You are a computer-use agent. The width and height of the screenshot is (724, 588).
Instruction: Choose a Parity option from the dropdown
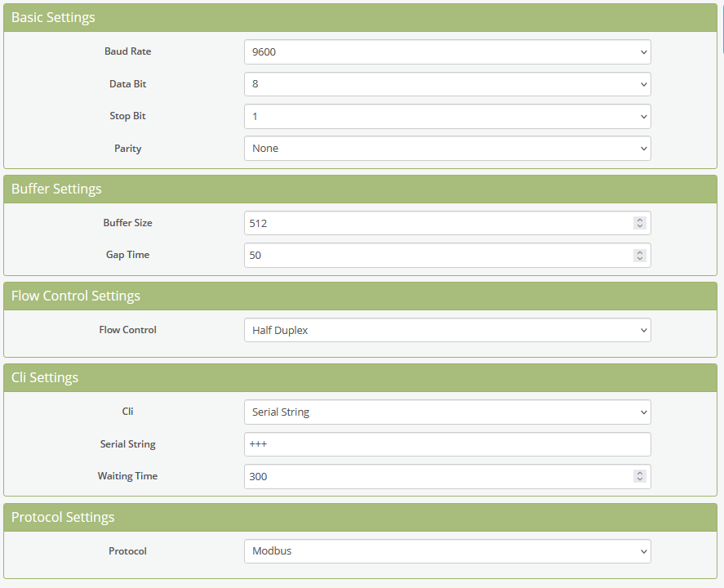tap(447, 149)
